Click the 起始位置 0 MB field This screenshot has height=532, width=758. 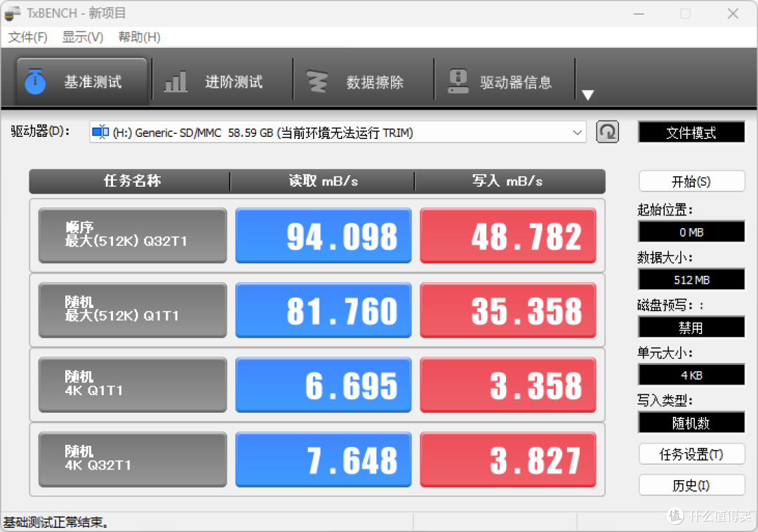point(691,232)
